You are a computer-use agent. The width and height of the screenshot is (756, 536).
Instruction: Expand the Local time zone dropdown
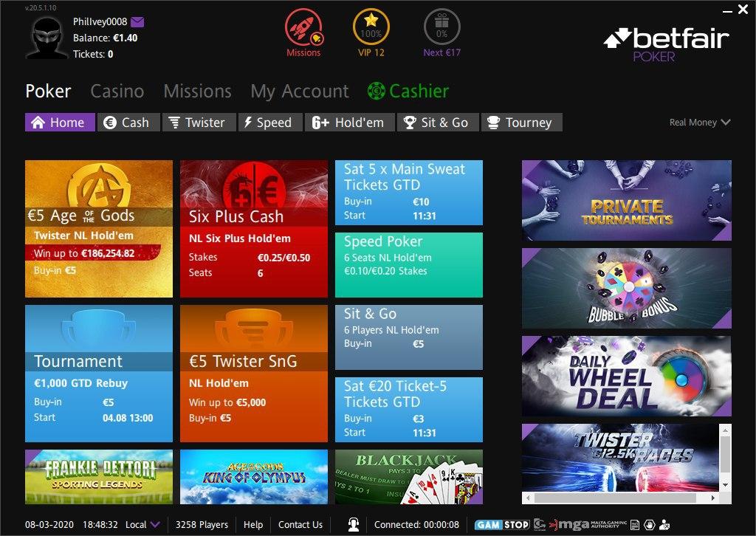142,524
